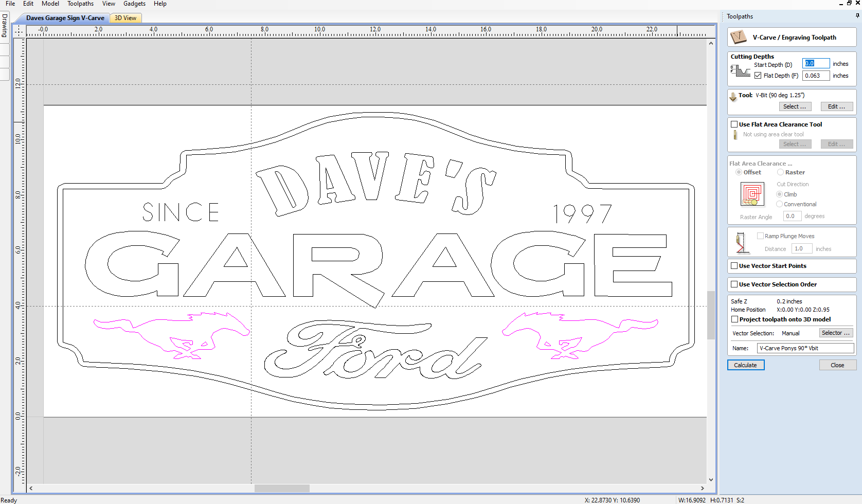Open the Toolpaths menu

[81, 4]
